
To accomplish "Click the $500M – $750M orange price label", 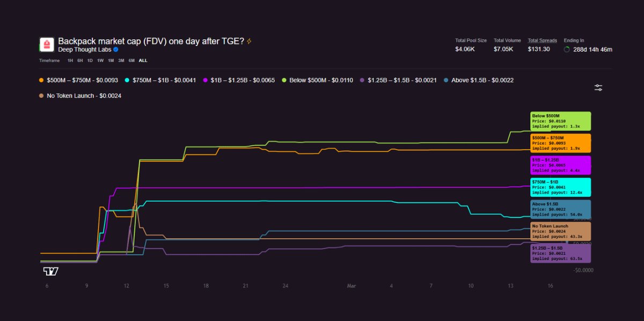I will 560,143.
